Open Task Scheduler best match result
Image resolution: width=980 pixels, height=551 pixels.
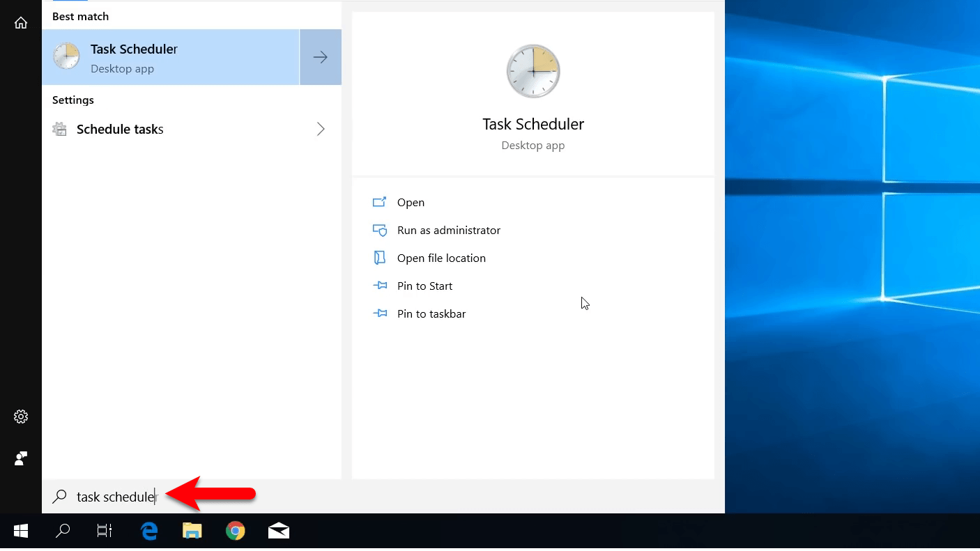[x=171, y=57]
